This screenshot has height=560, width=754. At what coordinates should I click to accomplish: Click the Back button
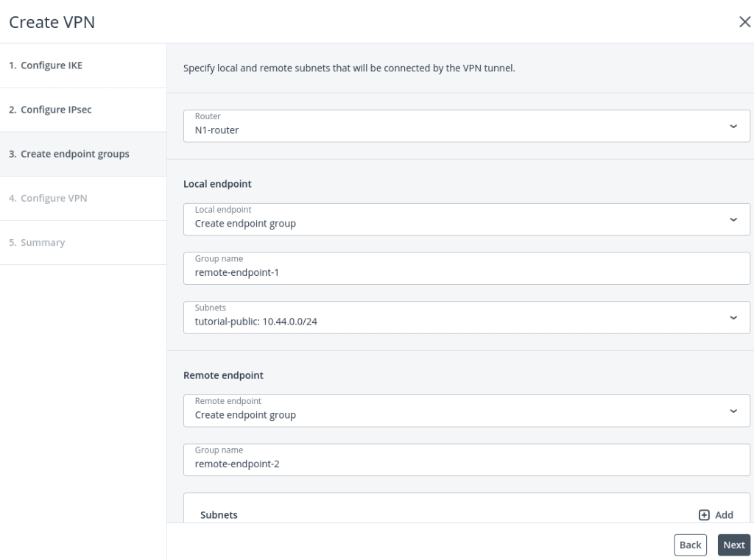click(690, 545)
